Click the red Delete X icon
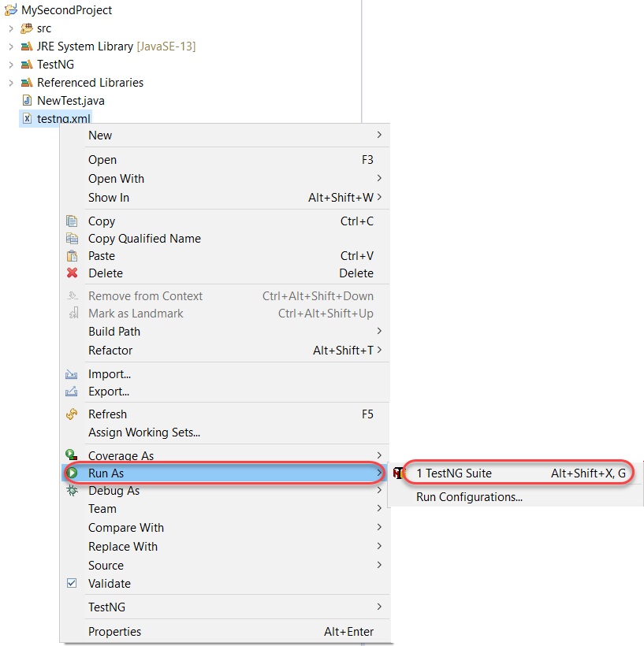Screen dimensions: 644x646 (x=73, y=273)
